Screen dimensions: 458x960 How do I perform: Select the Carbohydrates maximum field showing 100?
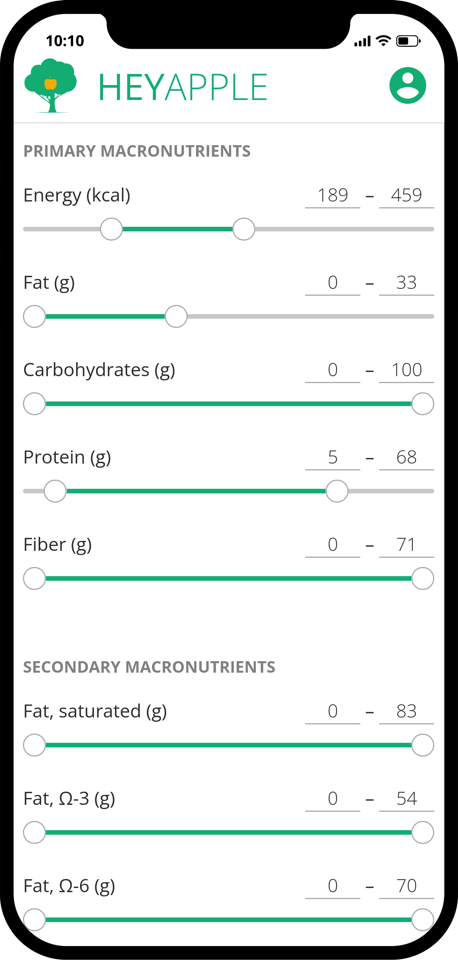pyautogui.click(x=407, y=370)
